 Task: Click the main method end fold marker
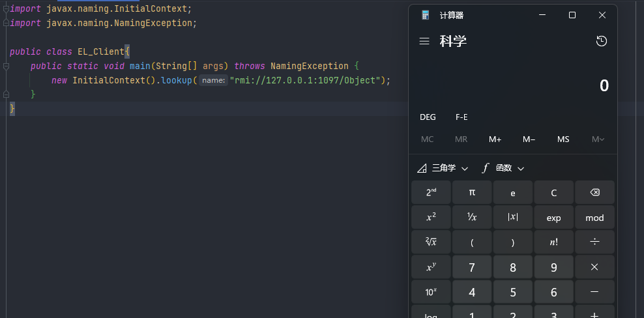[6, 94]
